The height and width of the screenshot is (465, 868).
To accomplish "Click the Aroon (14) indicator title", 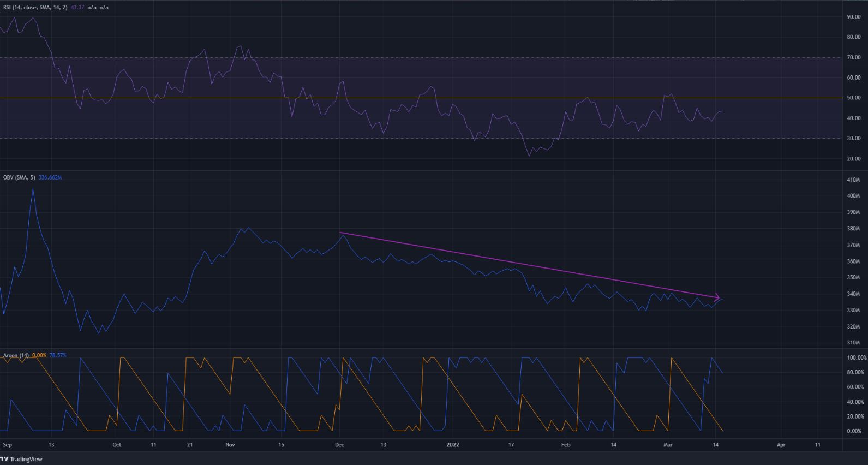I will coord(16,355).
